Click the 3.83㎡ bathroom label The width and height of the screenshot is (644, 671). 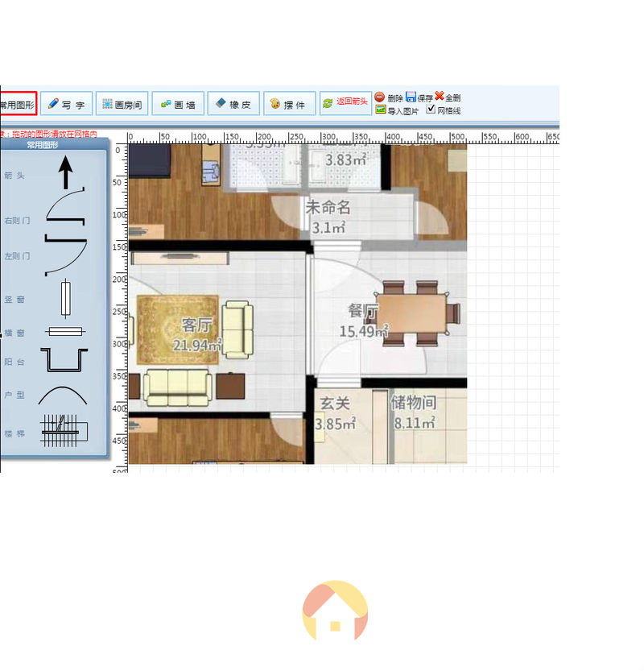pyautogui.click(x=345, y=159)
